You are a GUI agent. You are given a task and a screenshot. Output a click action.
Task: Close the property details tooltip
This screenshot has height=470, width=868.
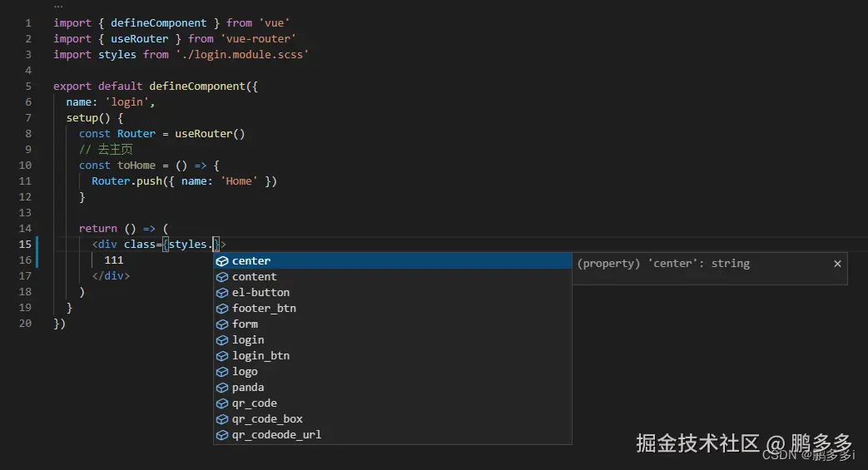pyautogui.click(x=837, y=264)
